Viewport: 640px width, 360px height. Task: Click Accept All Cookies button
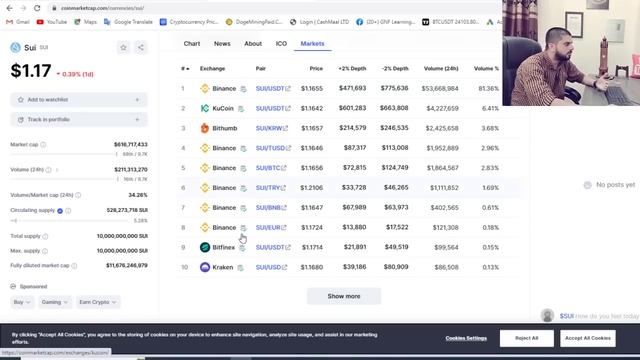point(588,338)
